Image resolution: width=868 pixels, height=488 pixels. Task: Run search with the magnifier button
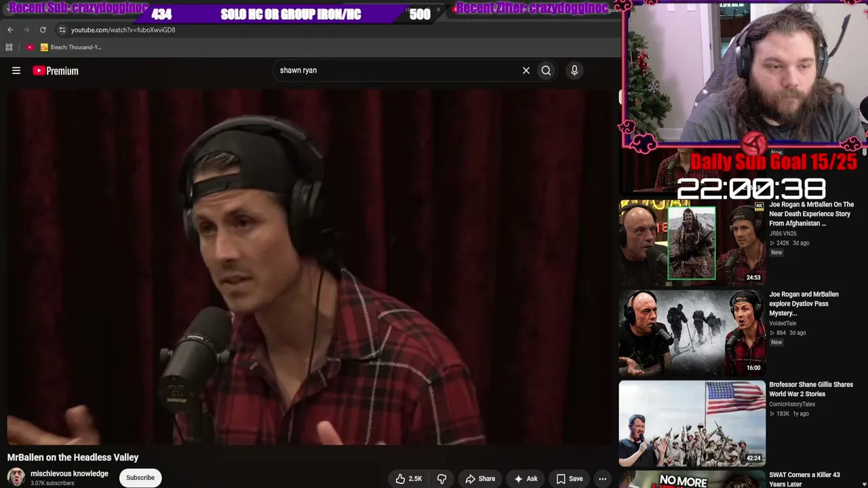click(x=546, y=70)
